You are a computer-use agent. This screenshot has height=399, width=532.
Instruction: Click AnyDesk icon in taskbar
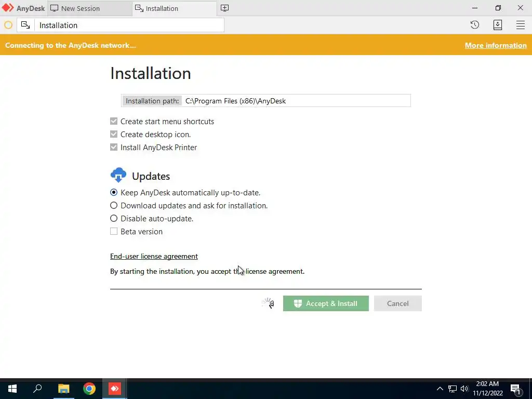pos(115,389)
